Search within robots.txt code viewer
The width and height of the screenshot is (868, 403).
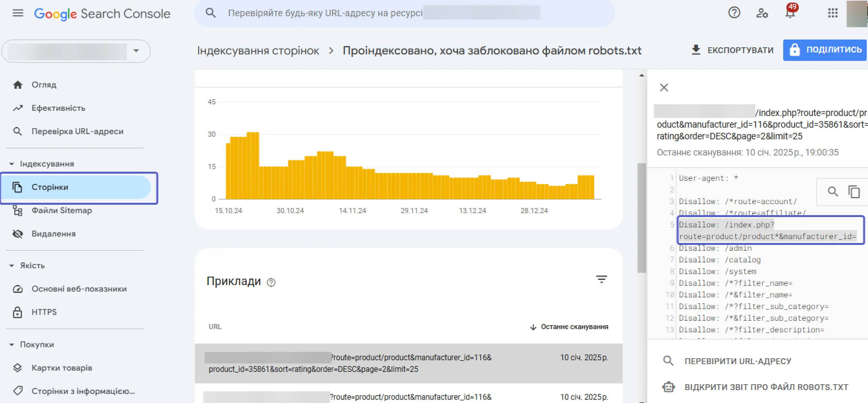point(833,191)
